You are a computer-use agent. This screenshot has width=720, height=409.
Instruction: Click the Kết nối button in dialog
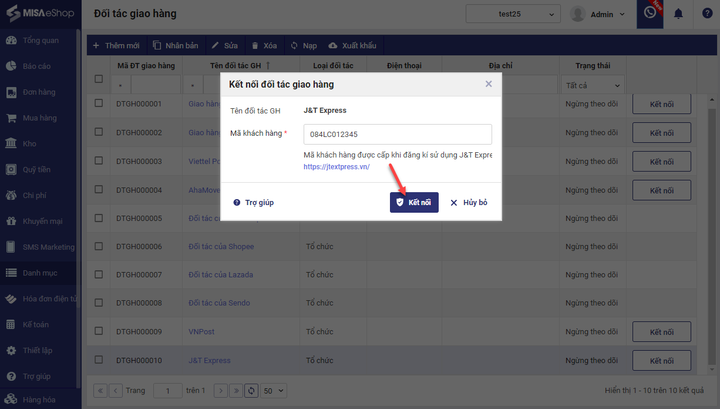[x=414, y=202]
